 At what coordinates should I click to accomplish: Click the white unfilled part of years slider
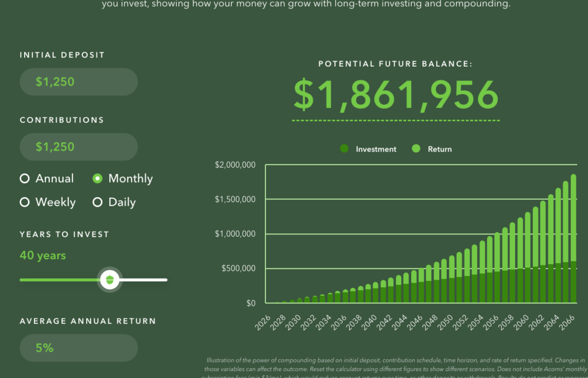pos(144,280)
